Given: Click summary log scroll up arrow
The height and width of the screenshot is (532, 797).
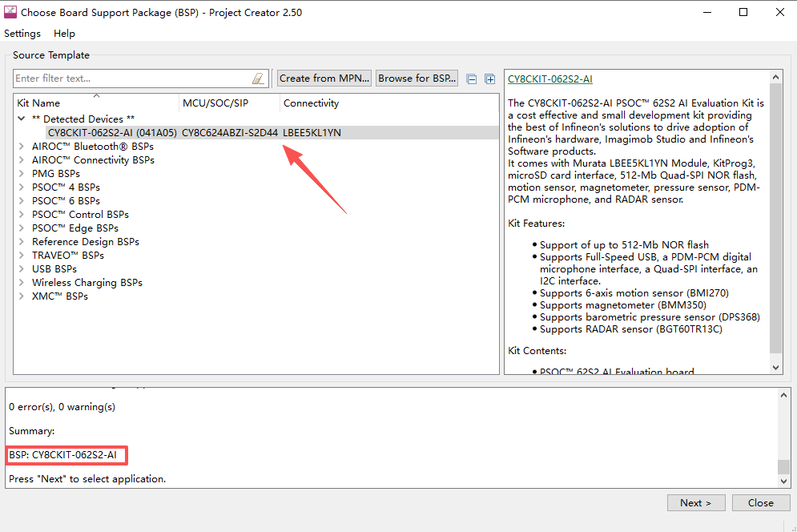Looking at the screenshot, I should [x=784, y=395].
